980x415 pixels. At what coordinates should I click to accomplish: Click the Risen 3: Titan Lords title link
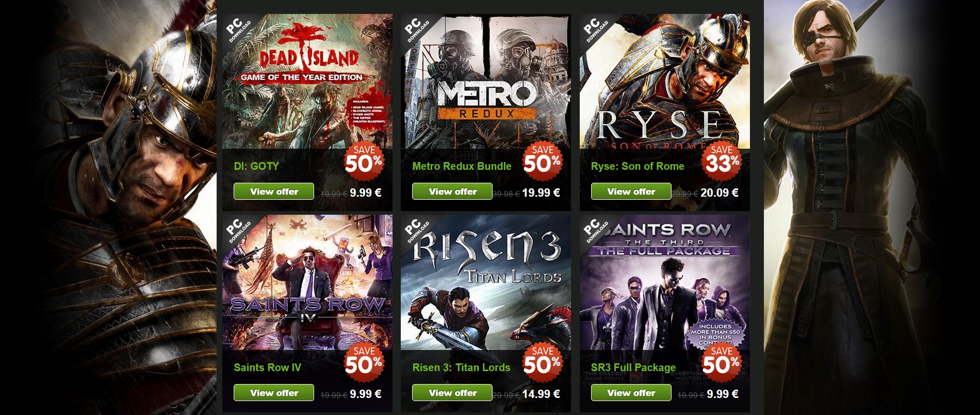[x=461, y=368]
